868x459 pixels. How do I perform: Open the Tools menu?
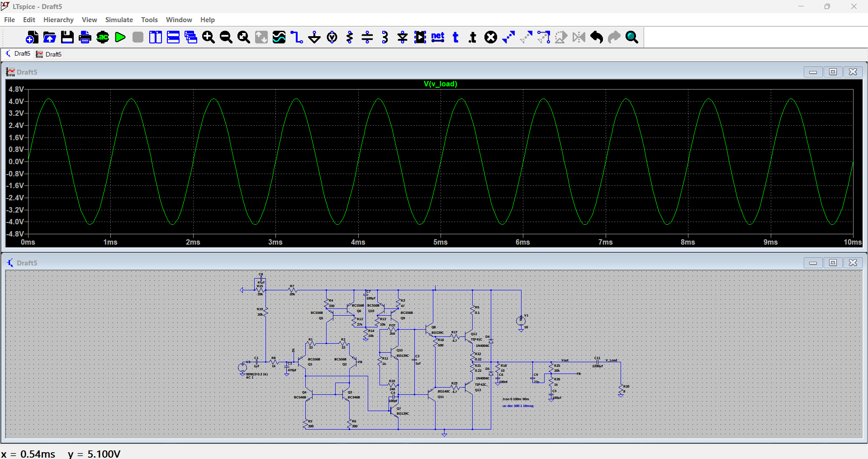point(149,20)
